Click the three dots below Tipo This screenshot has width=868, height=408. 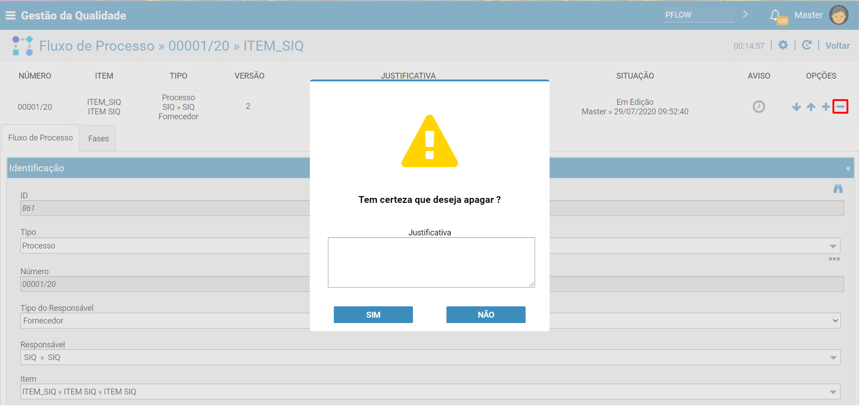pyautogui.click(x=834, y=259)
